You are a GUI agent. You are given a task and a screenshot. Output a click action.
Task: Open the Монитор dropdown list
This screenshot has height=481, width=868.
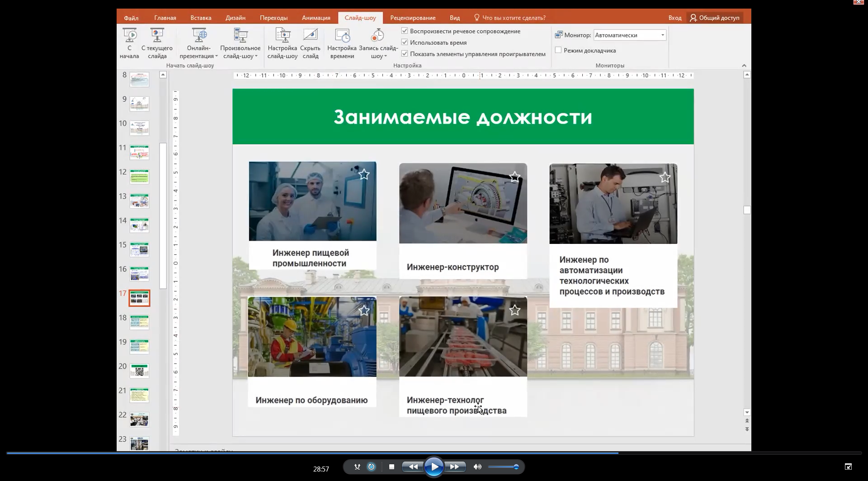(x=662, y=35)
